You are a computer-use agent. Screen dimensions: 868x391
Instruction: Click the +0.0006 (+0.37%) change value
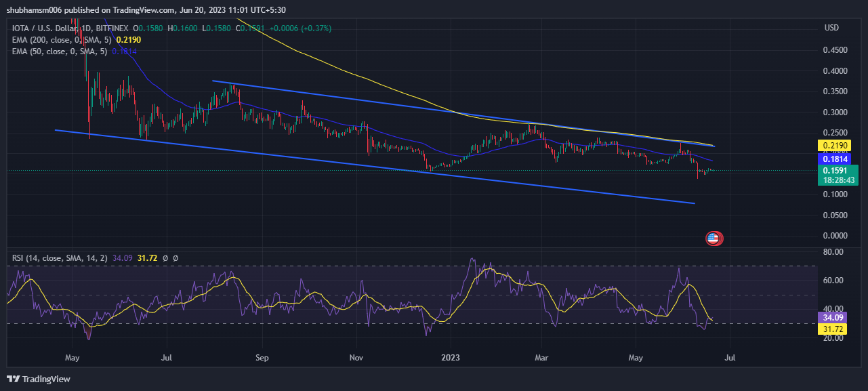300,28
